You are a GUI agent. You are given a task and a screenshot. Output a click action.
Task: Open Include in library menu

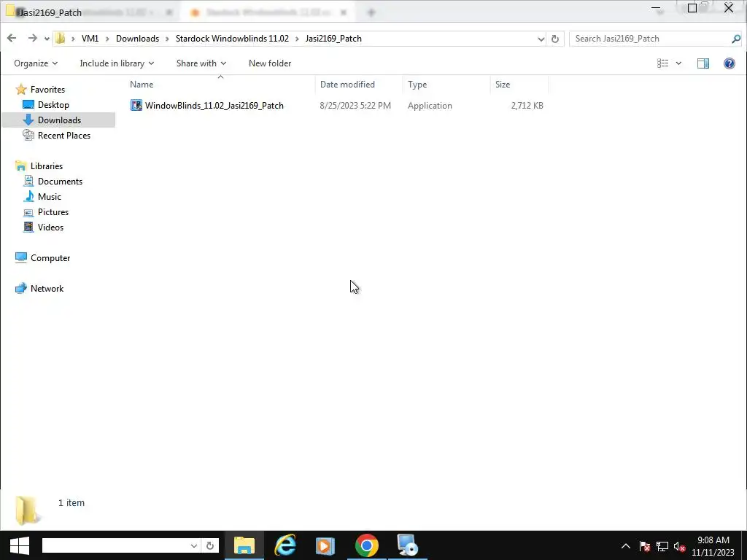click(117, 63)
